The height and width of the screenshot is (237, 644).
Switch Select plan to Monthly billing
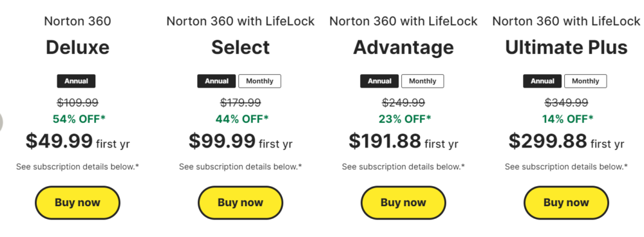[260, 81]
